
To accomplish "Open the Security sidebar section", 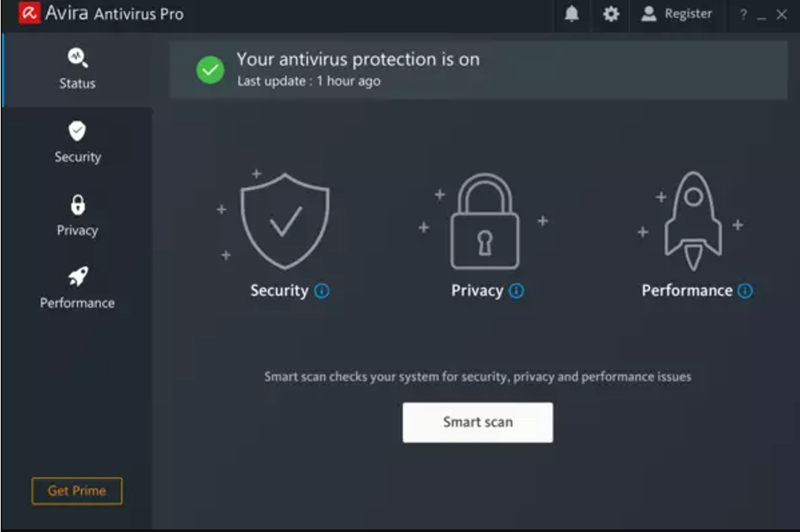I will 77,143.
